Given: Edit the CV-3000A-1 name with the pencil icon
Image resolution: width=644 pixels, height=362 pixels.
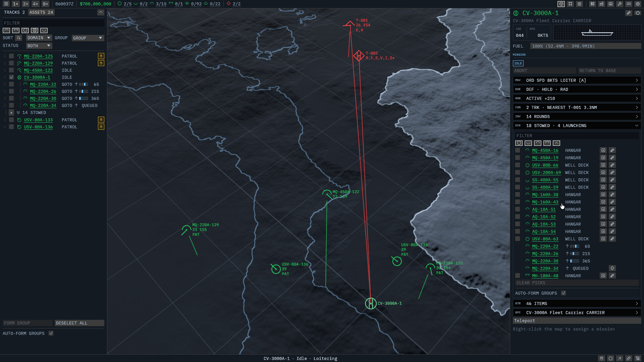Looking at the screenshot, I should 629,13.
